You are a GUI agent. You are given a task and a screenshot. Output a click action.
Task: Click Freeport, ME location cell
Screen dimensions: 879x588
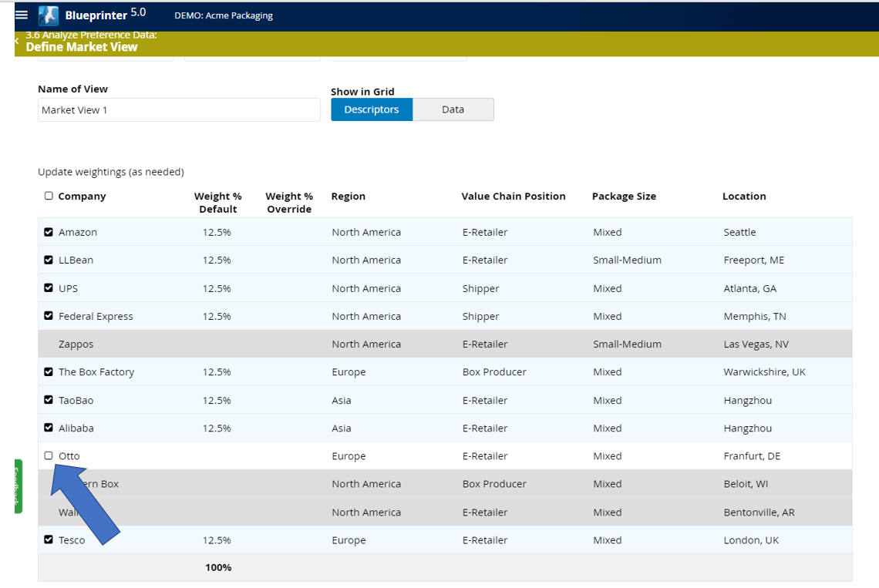point(753,260)
